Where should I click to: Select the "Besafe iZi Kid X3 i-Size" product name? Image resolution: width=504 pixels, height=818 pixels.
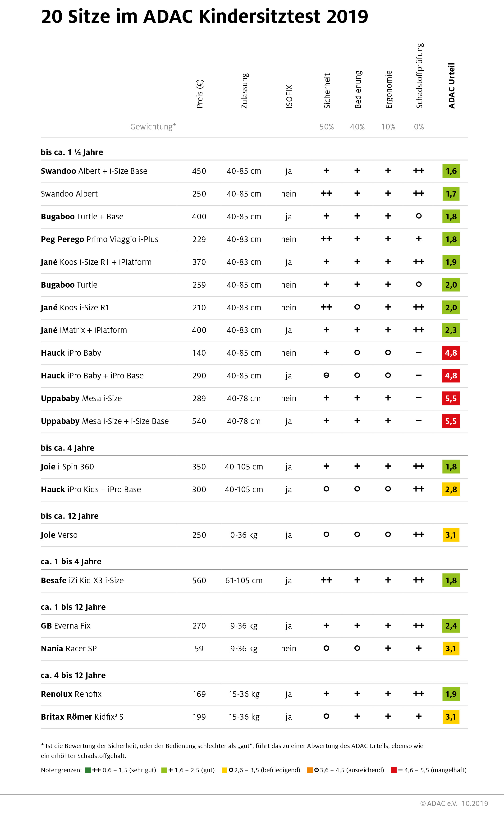pos(82,580)
